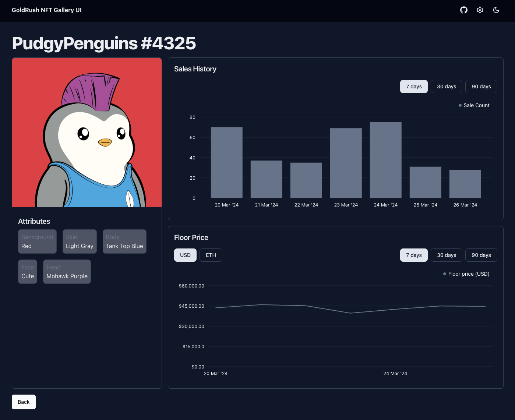Screen dimensions: 515x420
Task: Click the $0.00 axis label
Action: click(x=198, y=367)
